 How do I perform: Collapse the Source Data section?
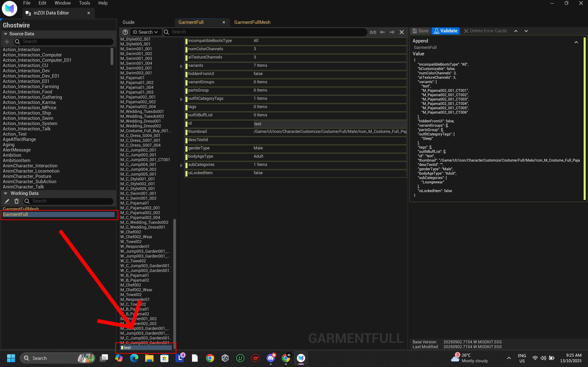click(5, 34)
